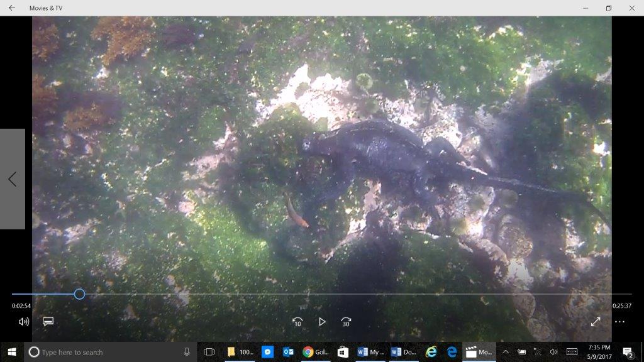Open the touch keyboard tray icon
Screen dimensions: 644x362
tap(572, 352)
